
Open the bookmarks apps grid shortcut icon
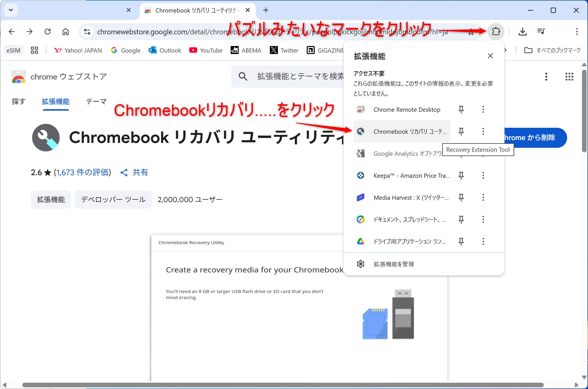coord(34,50)
